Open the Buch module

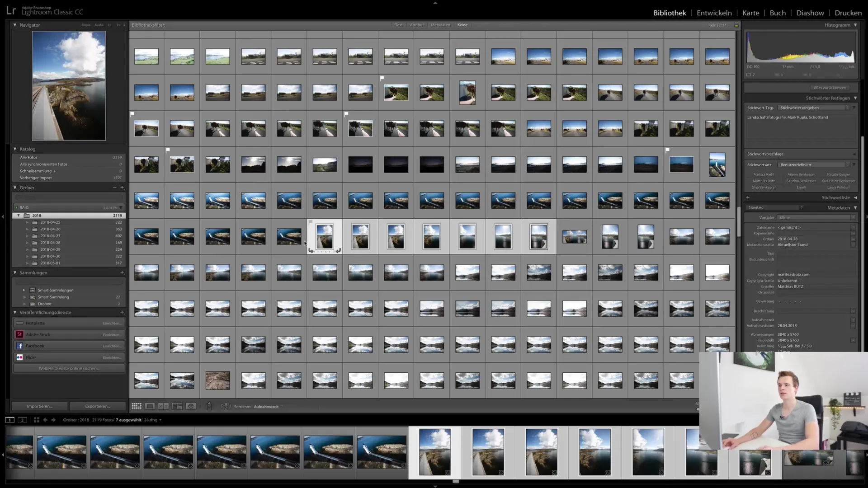778,13
